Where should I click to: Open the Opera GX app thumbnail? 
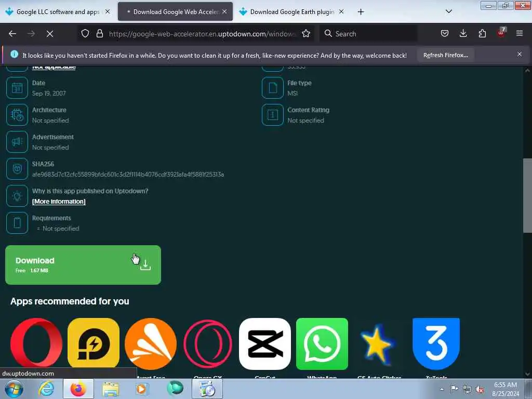click(208, 344)
